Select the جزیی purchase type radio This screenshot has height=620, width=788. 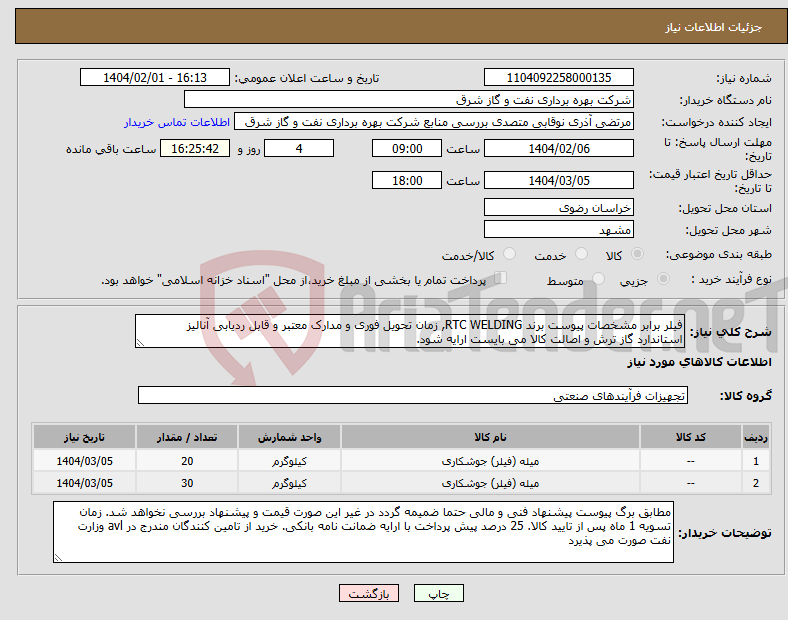pyautogui.click(x=663, y=278)
